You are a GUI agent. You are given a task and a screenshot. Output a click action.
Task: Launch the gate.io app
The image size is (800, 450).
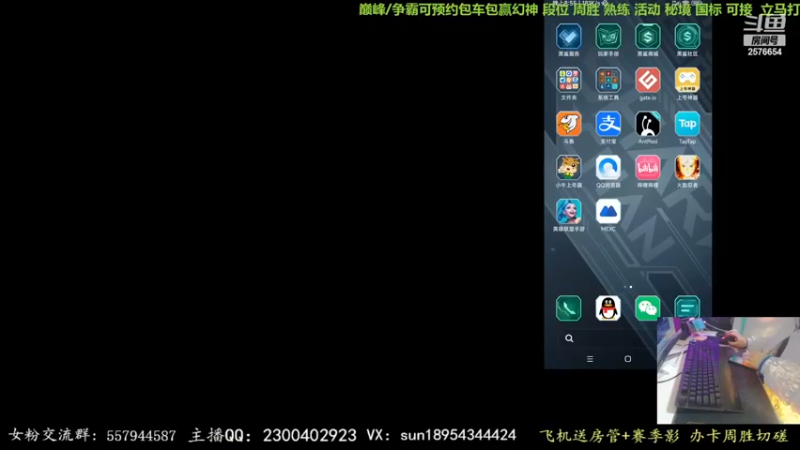coord(647,80)
